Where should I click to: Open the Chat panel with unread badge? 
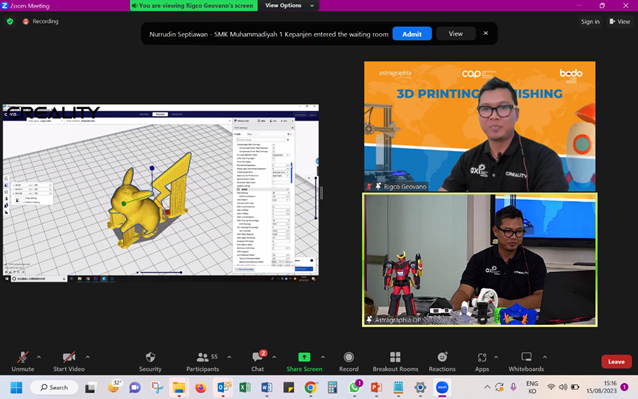click(x=258, y=362)
